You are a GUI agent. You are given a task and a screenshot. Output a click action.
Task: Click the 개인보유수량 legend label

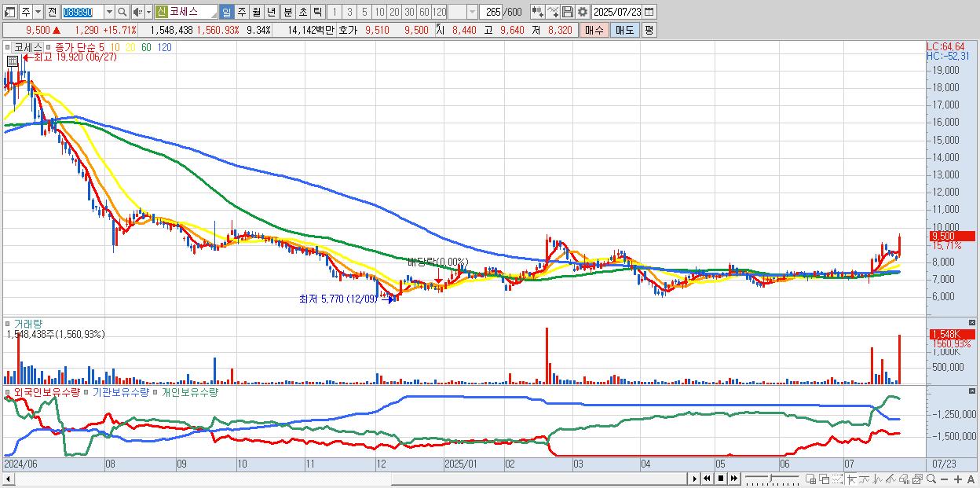(x=189, y=391)
